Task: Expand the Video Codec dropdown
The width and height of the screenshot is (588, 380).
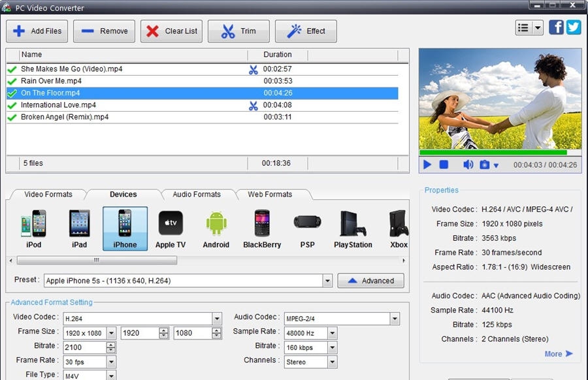Action: pos(218,318)
